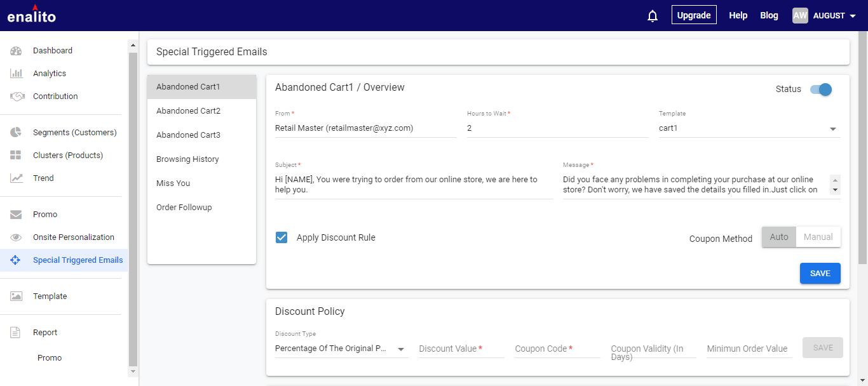
Task: Open the Browsing History email option
Action: pos(187,159)
